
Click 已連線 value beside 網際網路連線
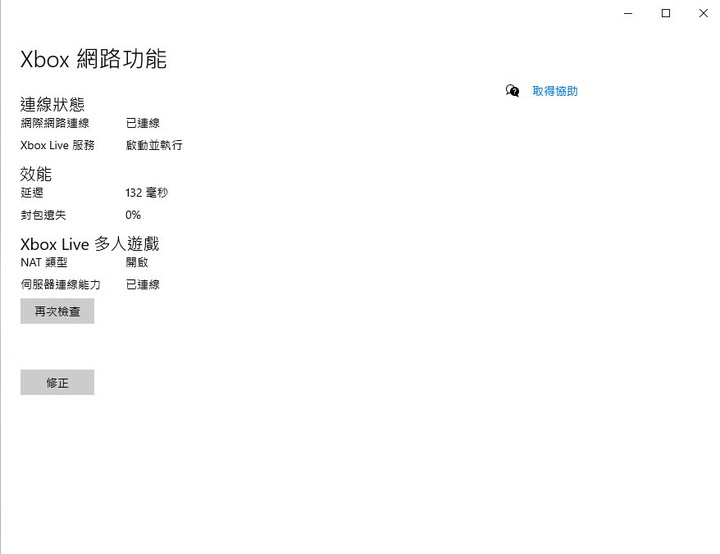click(x=142, y=123)
